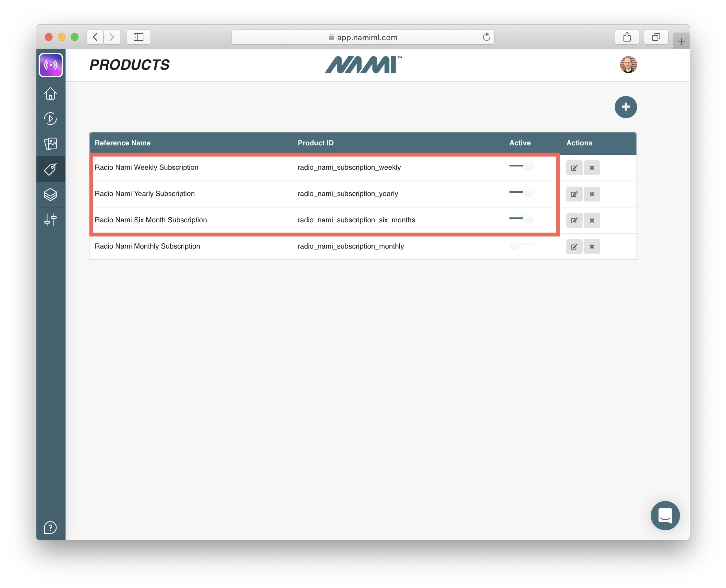Image resolution: width=726 pixels, height=588 pixels.
Task: Click the Radio Nami app icon
Action: point(51,65)
